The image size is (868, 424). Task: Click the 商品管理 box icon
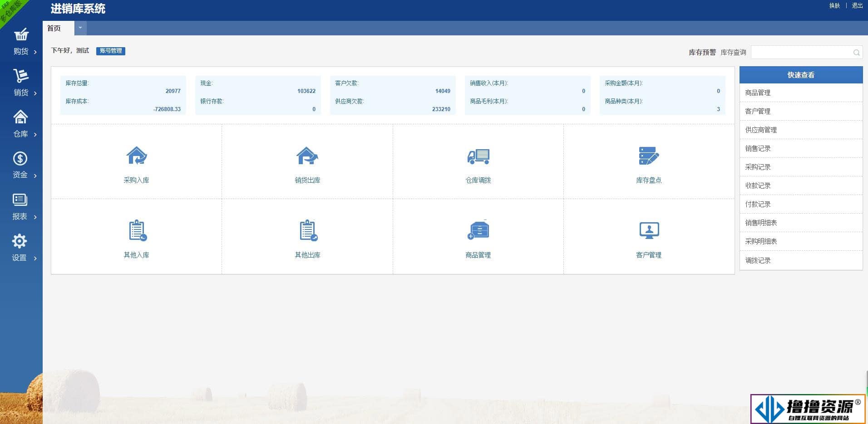(478, 230)
